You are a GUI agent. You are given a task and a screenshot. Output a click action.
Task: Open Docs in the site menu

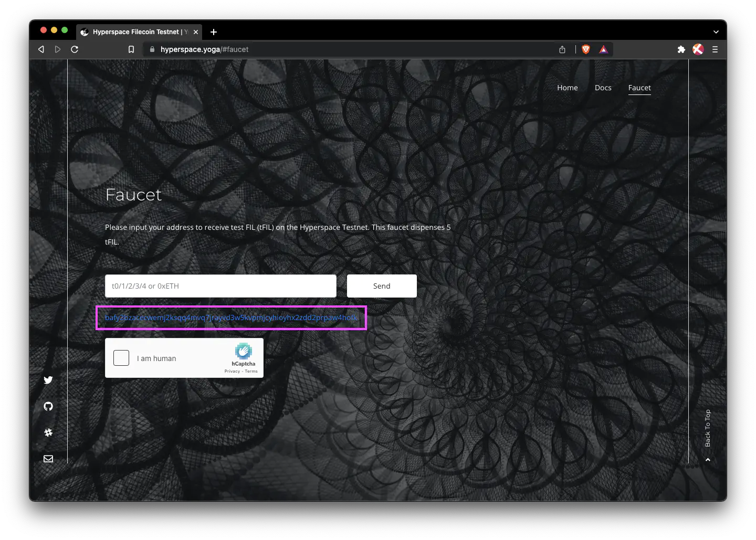(603, 88)
